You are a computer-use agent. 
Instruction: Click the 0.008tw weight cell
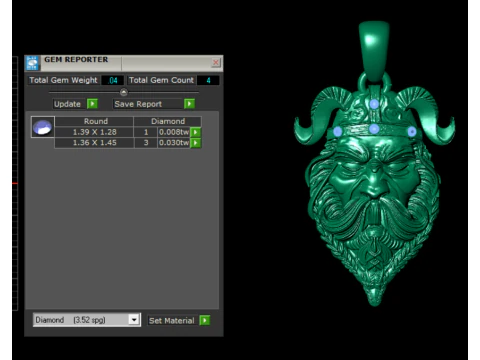tap(174, 132)
